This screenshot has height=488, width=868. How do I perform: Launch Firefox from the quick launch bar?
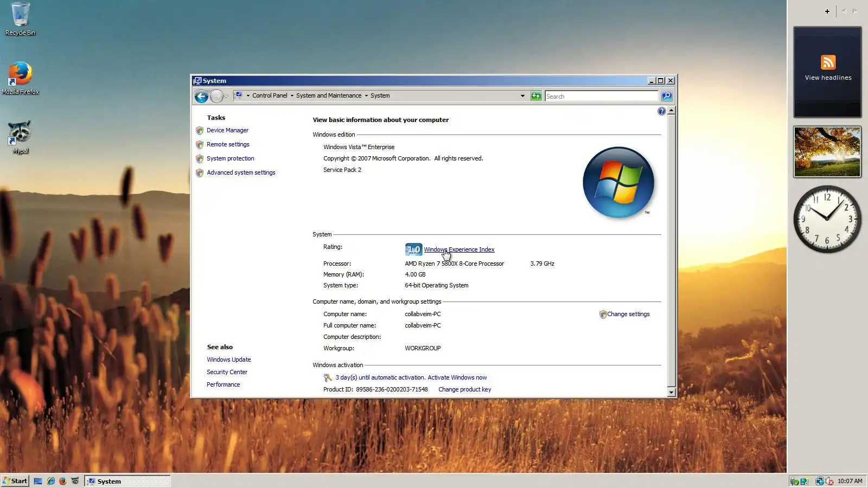[63, 481]
